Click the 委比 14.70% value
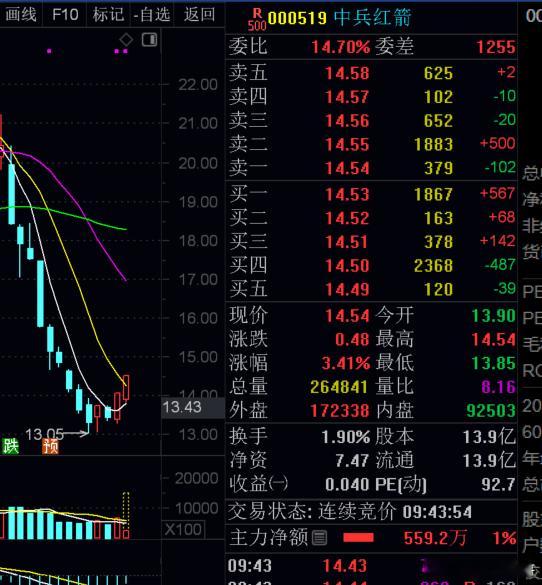This screenshot has height=585, width=542. click(x=340, y=47)
